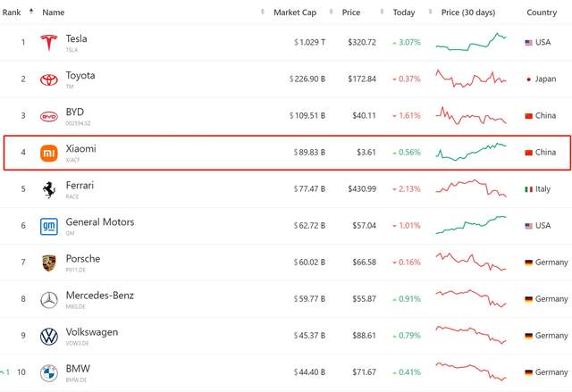This screenshot has width=572, height=392.
Task: Click the USA flag in Tesla row
Action: (528, 43)
